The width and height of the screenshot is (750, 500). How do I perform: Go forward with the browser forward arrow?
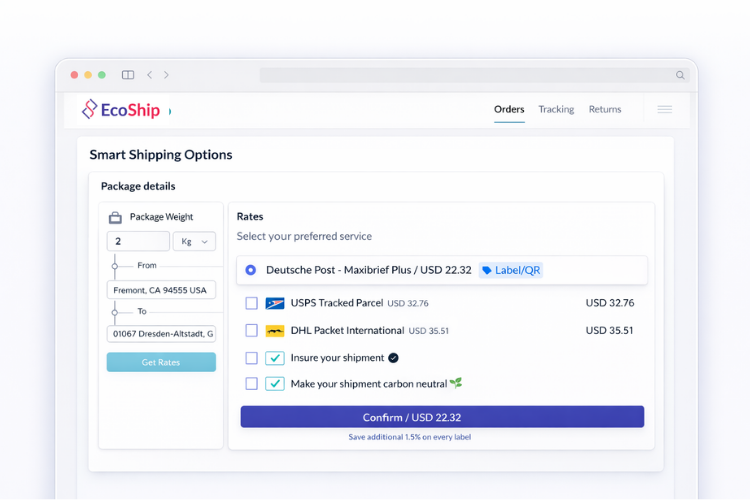click(x=166, y=75)
